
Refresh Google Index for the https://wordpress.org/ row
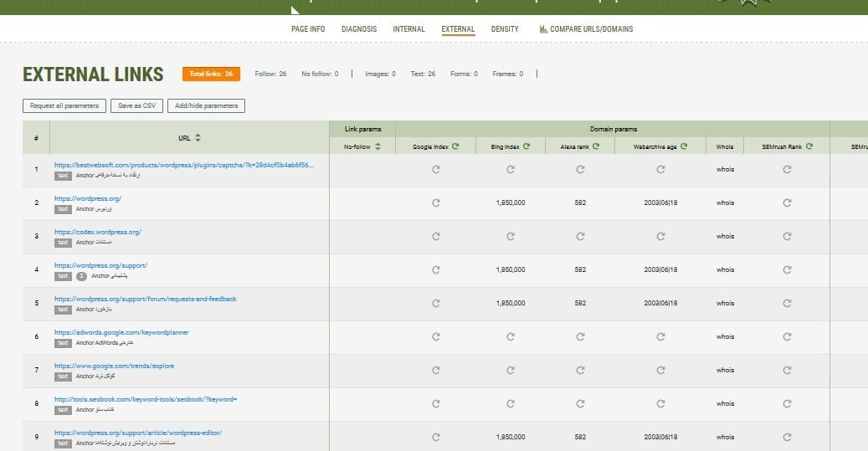click(435, 203)
